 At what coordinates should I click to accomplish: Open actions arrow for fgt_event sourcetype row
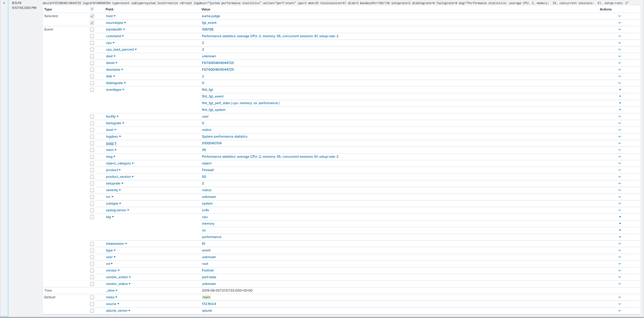pos(619,23)
